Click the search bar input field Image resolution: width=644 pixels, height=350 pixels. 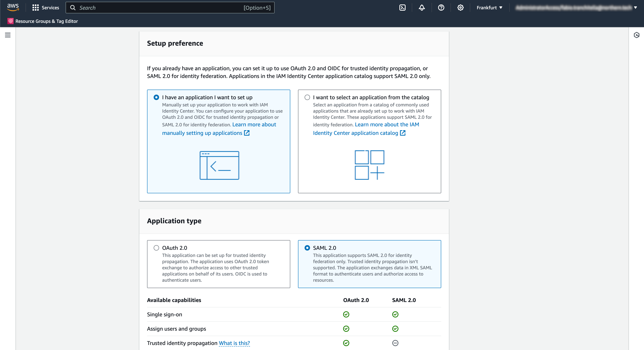[170, 7]
